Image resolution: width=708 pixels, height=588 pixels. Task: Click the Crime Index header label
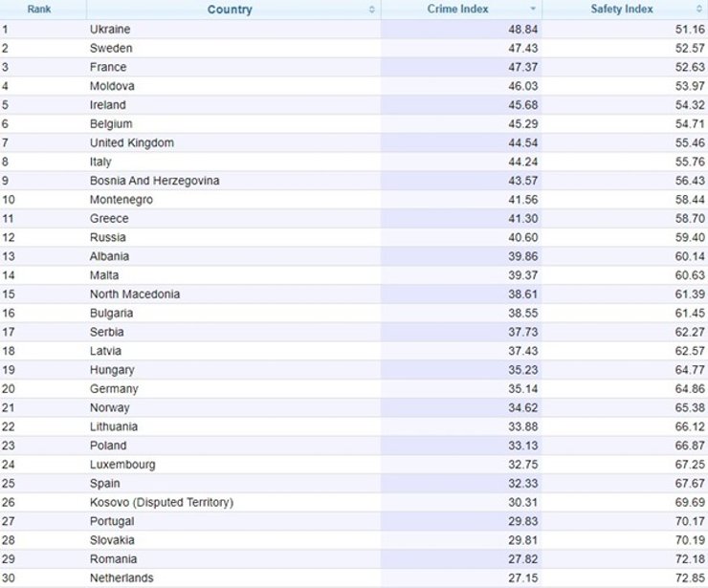[457, 10]
